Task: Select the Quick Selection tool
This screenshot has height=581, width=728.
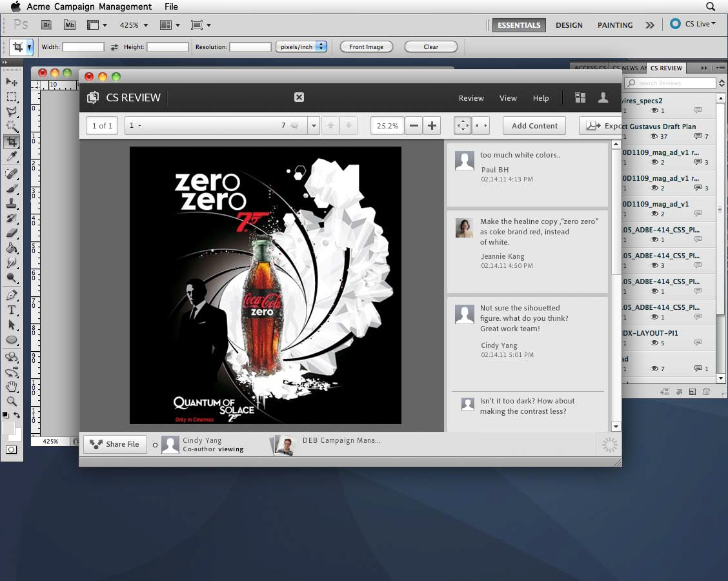Action: click(12, 127)
